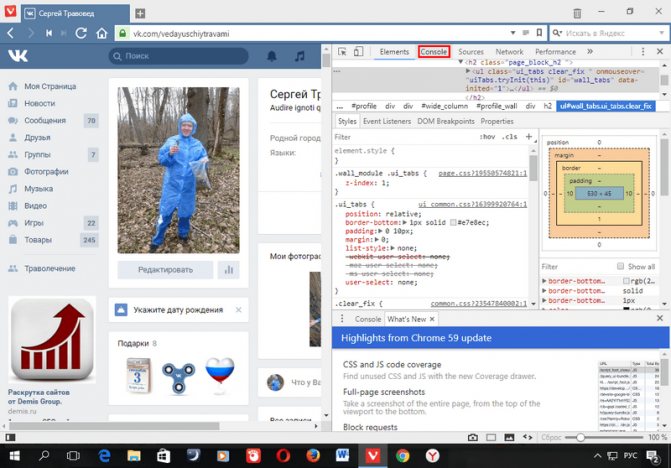The height and width of the screenshot is (468, 671).
Task: Open Vivaldi menu logo button
Action: click(10, 11)
